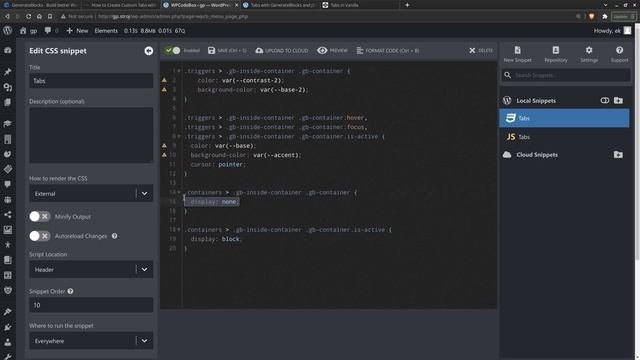640x360 pixels.
Task: Click the warning icon on line 3
Action: pos(164,89)
